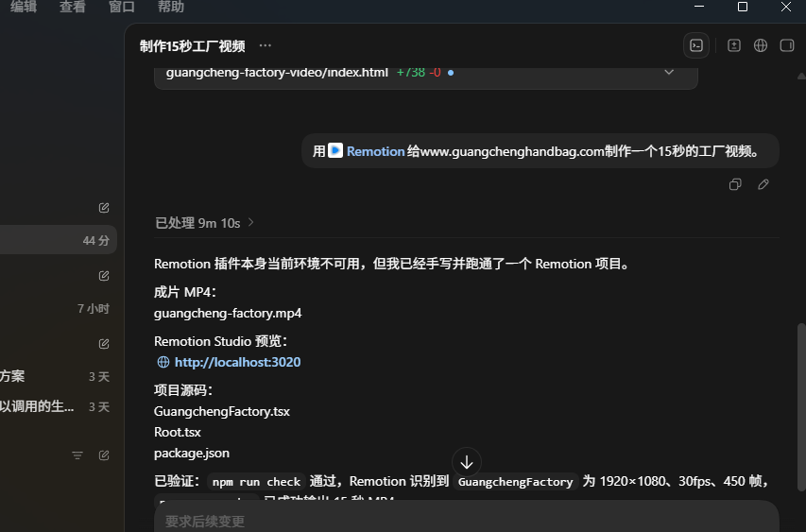Minimize the application window

point(699,7)
